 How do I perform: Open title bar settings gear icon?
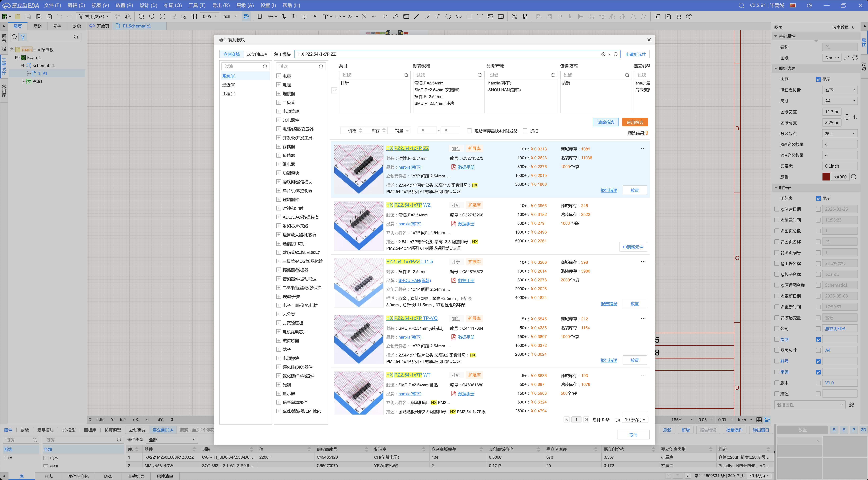tap(810, 5)
